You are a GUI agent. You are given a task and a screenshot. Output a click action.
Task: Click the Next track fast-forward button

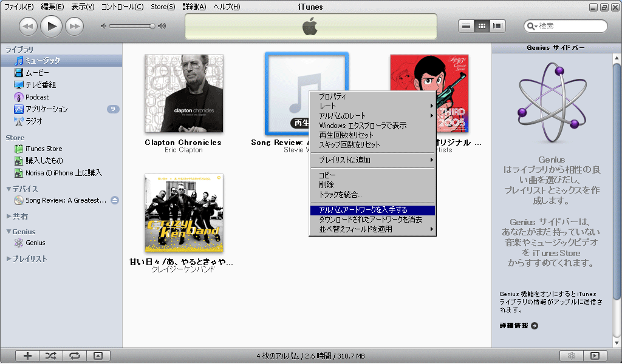(x=75, y=27)
